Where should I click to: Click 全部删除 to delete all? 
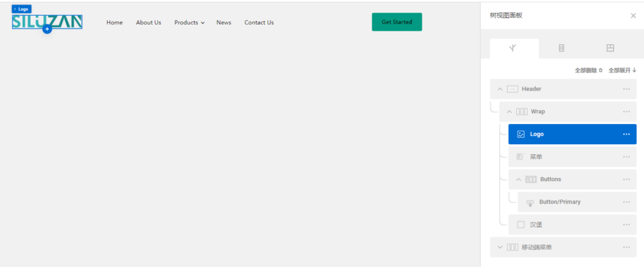pyautogui.click(x=588, y=71)
